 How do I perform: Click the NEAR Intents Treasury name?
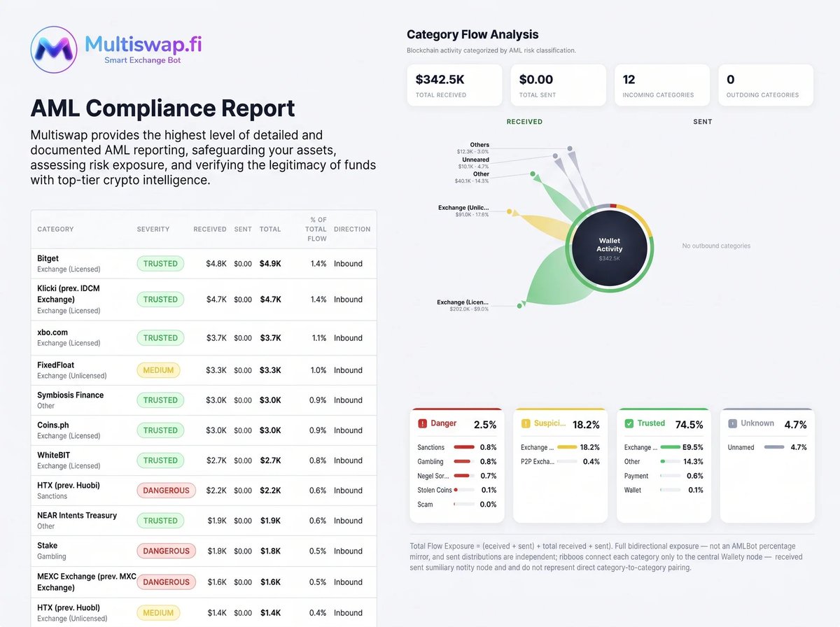click(77, 515)
